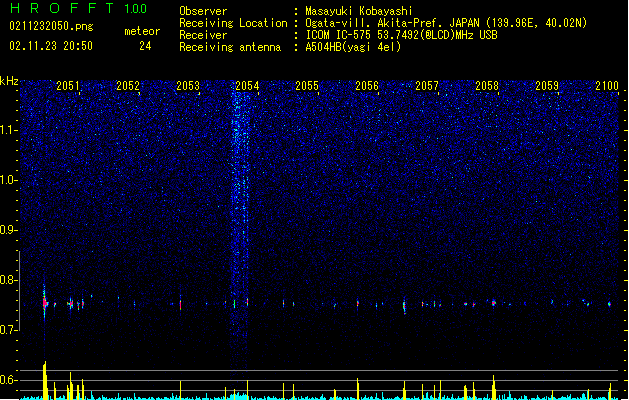Click the Receiving antenna label

coord(230,47)
